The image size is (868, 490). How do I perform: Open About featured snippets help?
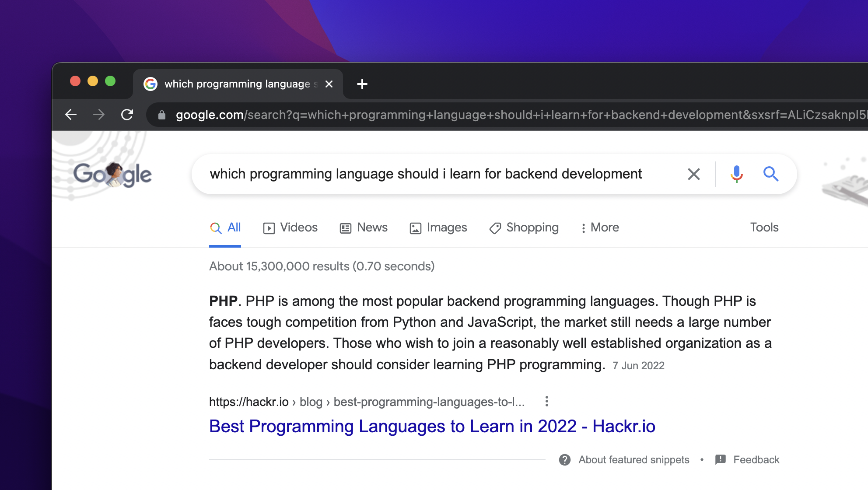(x=634, y=460)
